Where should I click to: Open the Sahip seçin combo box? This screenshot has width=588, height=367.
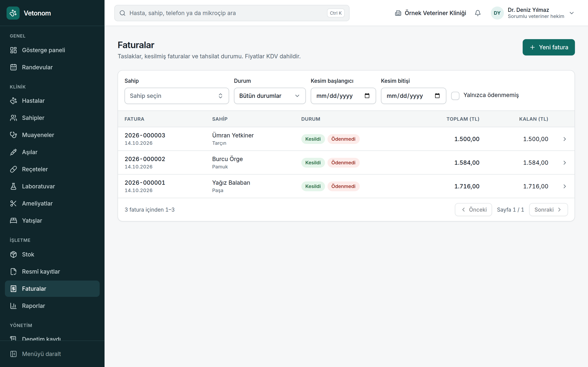177,96
